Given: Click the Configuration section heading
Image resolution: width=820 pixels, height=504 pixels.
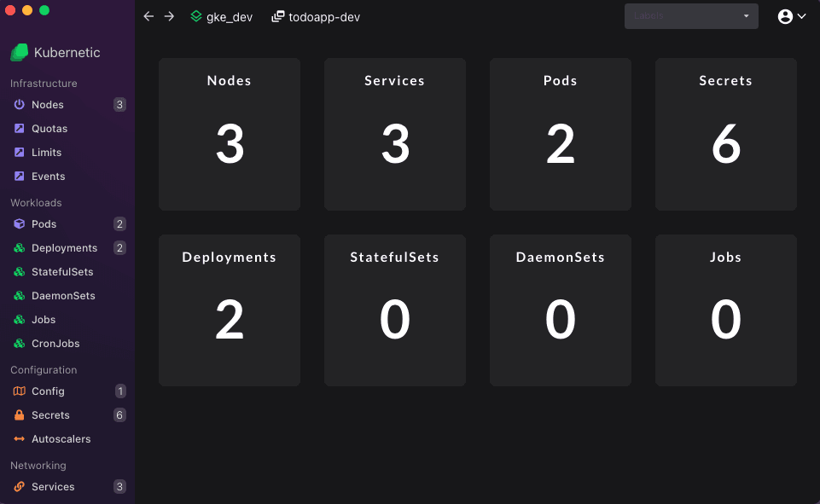Looking at the screenshot, I should [44, 369].
